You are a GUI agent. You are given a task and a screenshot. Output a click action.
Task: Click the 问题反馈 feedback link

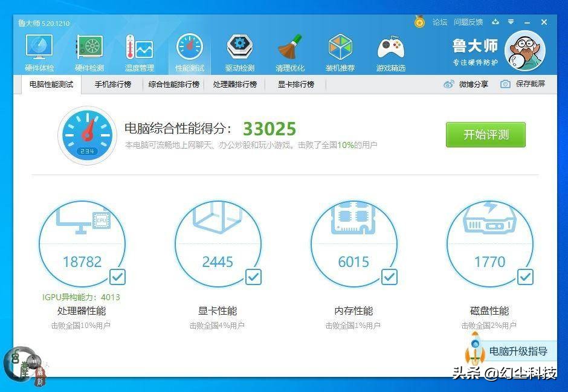tap(467, 22)
